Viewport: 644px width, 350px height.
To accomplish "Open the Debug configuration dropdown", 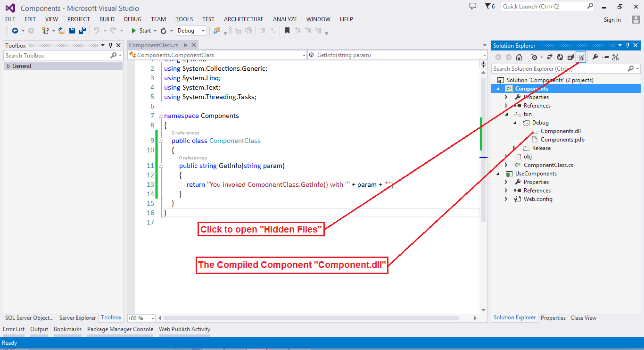I will (x=203, y=30).
